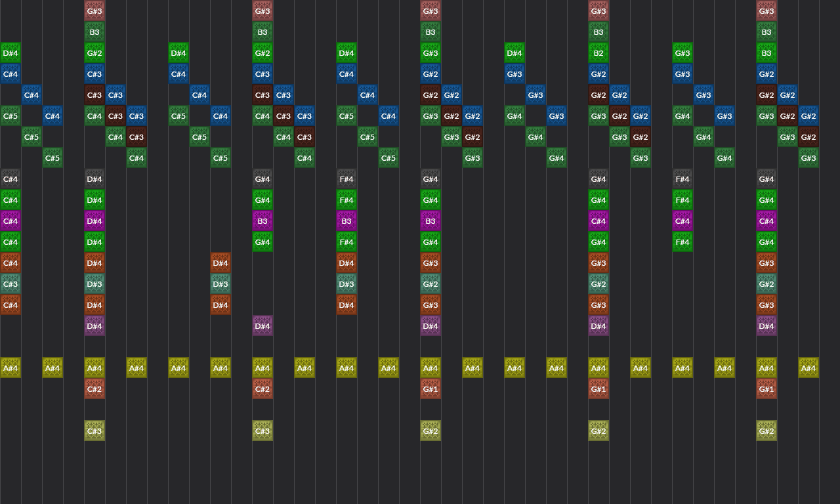Screen dimensions: 840x504
Task: Select blue G#3 directly below bright green D#4
Action: [514, 74]
